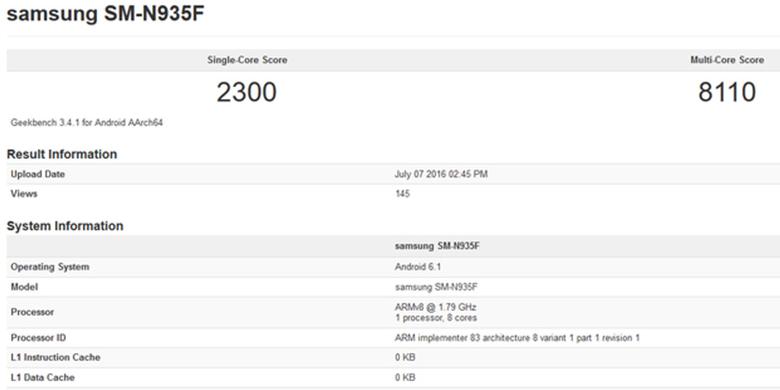Click the Operating System row label
This screenshot has width=780, height=390.
click(50, 267)
